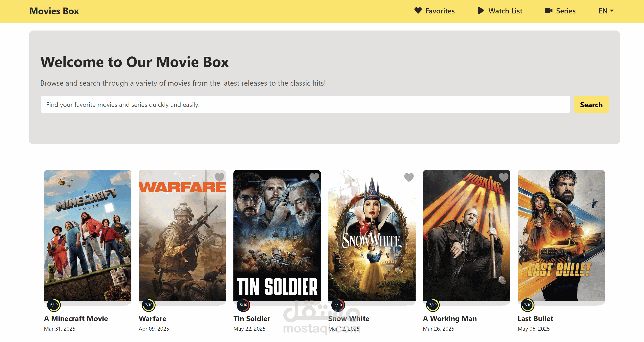The image size is (644, 342).
Task: Open the EN language dropdown
Action: pos(606,11)
